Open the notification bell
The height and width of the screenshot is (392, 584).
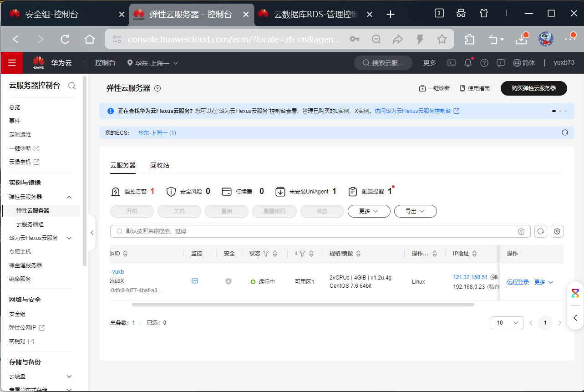click(x=468, y=63)
